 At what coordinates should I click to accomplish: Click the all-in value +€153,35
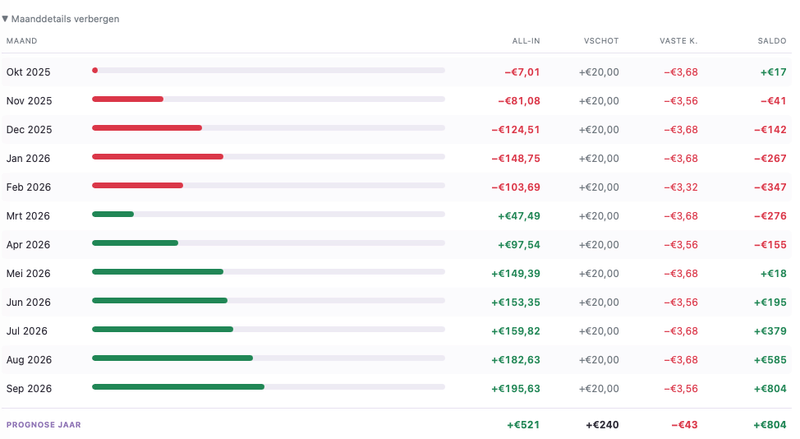516,302
